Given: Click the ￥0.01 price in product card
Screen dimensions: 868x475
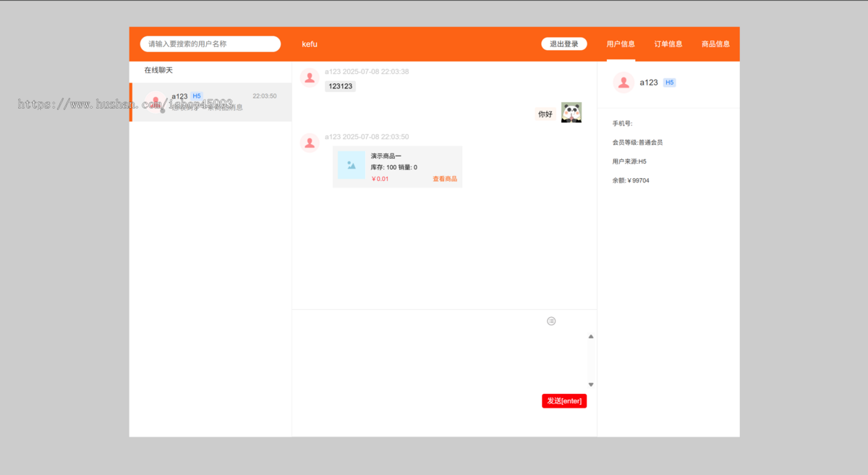Looking at the screenshot, I should tap(380, 179).
